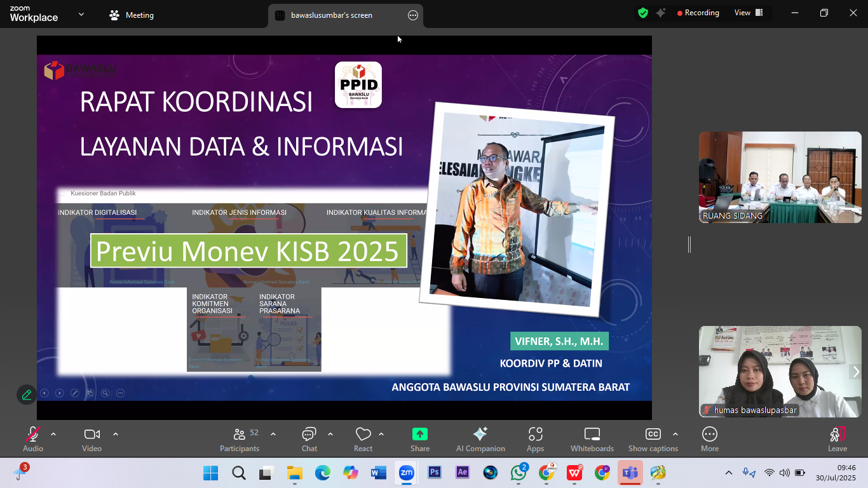Switch to the Meeting tab
Image resolution: width=868 pixels, height=488 pixels.
coord(132,15)
